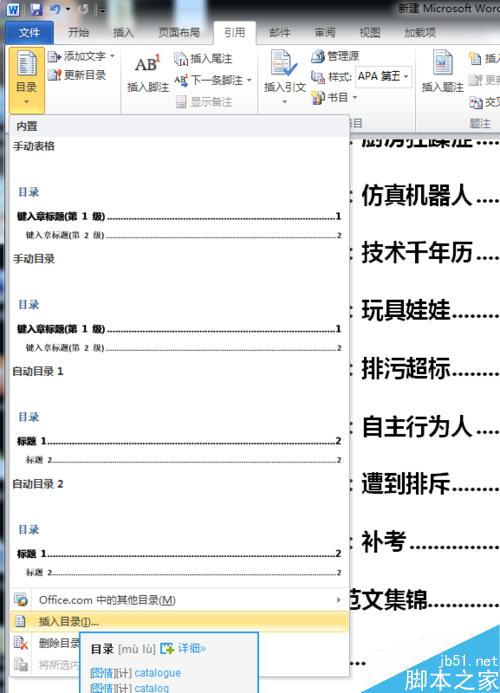
Task: Switch to the 邮件 tab
Action: click(280, 32)
